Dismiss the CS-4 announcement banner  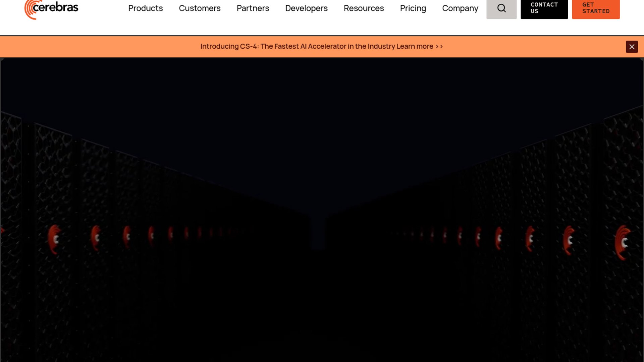coord(632,47)
